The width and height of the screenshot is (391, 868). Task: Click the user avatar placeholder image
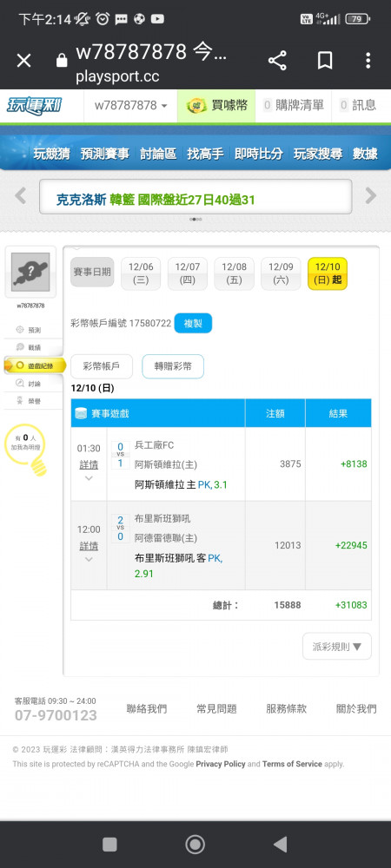(30, 272)
